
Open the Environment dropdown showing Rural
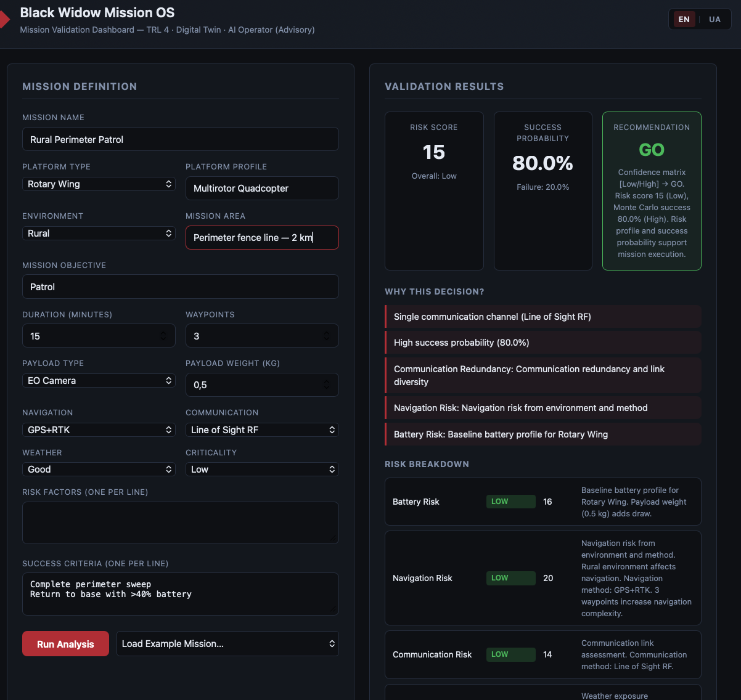(x=99, y=233)
